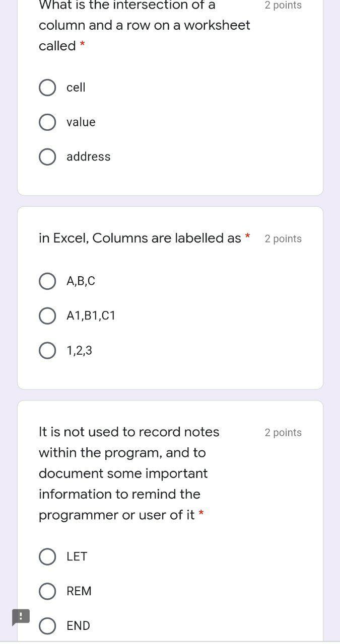Pick the 'A1,B1,C1' option
The height and width of the screenshot is (644, 340).
pos(47,316)
